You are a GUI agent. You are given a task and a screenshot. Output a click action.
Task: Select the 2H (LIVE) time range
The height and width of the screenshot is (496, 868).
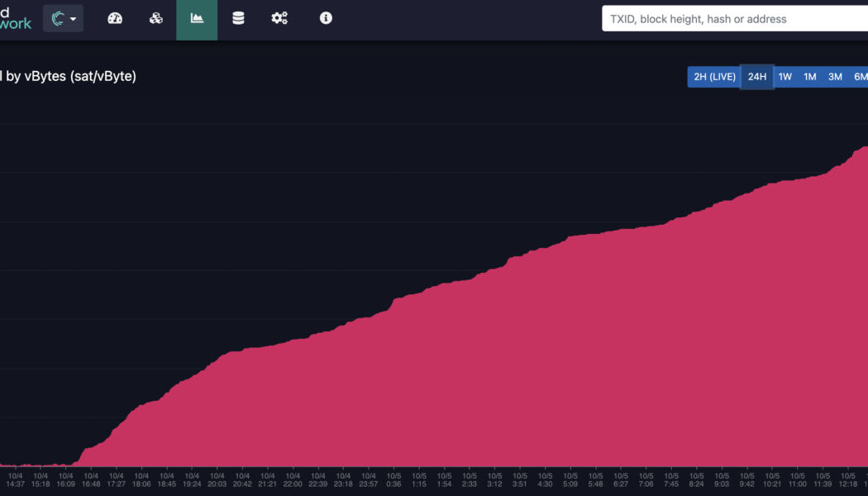point(714,77)
